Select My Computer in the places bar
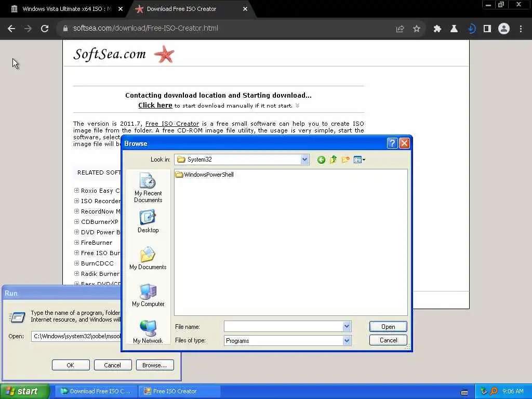The image size is (532, 399). [x=148, y=295]
